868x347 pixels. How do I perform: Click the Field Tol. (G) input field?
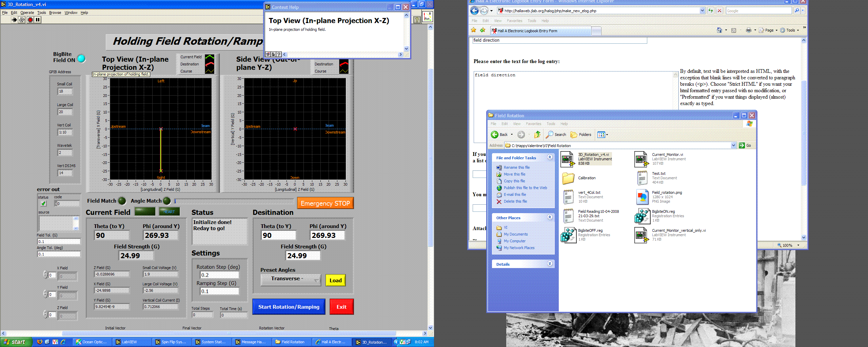pos(59,242)
